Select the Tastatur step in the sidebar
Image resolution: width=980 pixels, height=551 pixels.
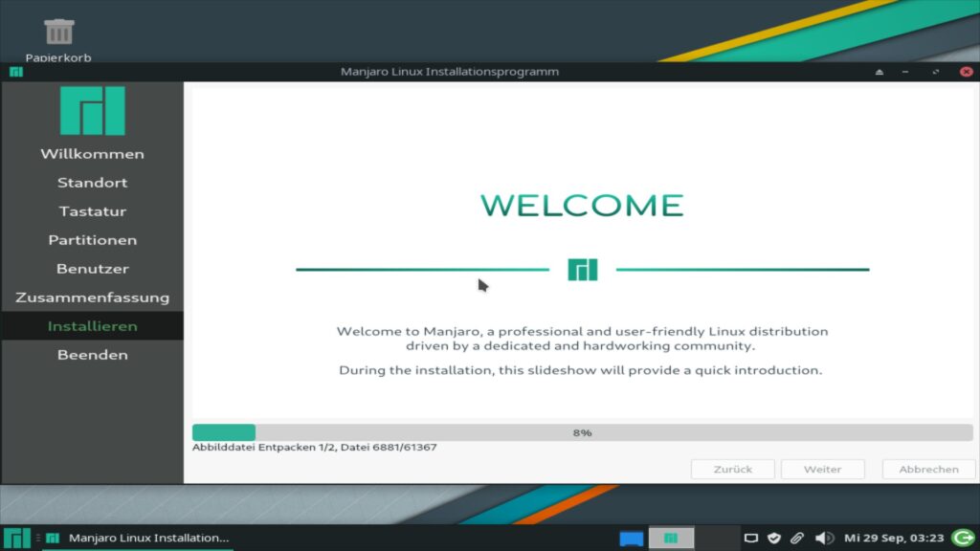pyautogui.click(x=93, y=211)
